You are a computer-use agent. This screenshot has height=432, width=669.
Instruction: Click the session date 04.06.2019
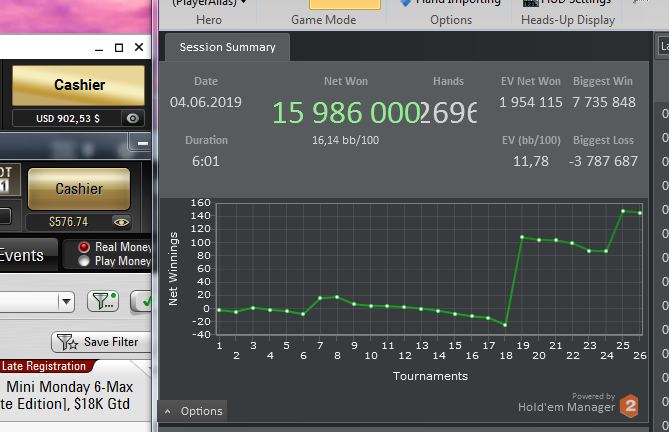coord(206,102)
